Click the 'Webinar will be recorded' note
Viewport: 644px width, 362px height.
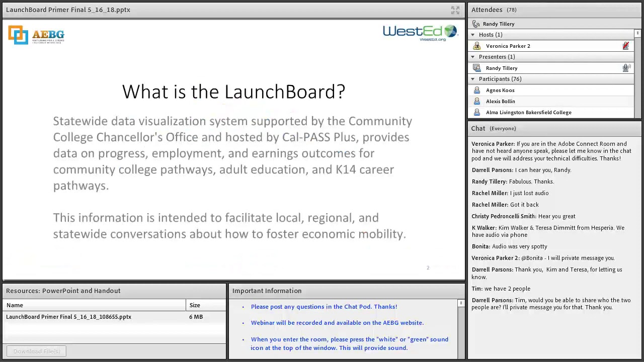[x=337, y=323]
